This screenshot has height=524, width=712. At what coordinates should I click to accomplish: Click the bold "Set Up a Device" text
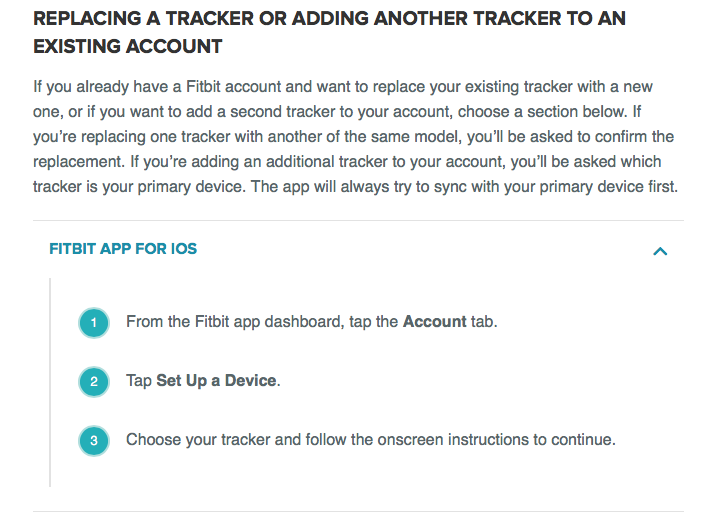point(217,381)
